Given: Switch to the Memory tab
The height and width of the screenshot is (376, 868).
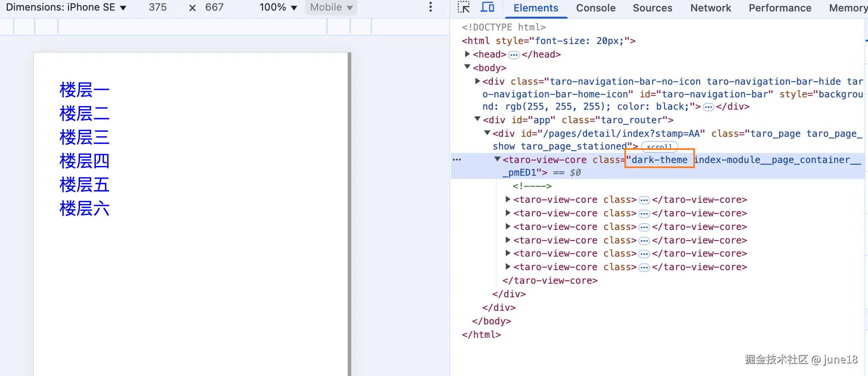Looking at the screenshot, I should pyautogui.click(x=848, y=8).
